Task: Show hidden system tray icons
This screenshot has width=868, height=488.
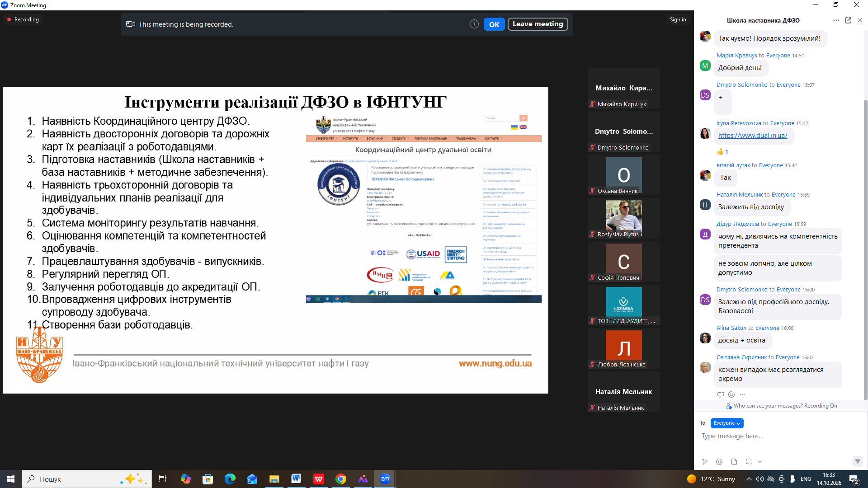Action: [x=749, y=479]
